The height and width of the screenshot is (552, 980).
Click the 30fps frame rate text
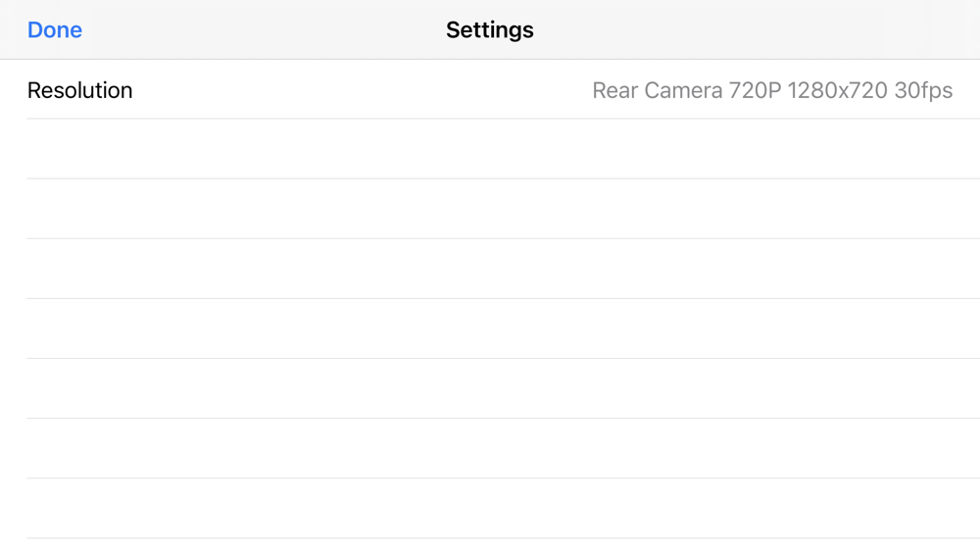[923, 91]
